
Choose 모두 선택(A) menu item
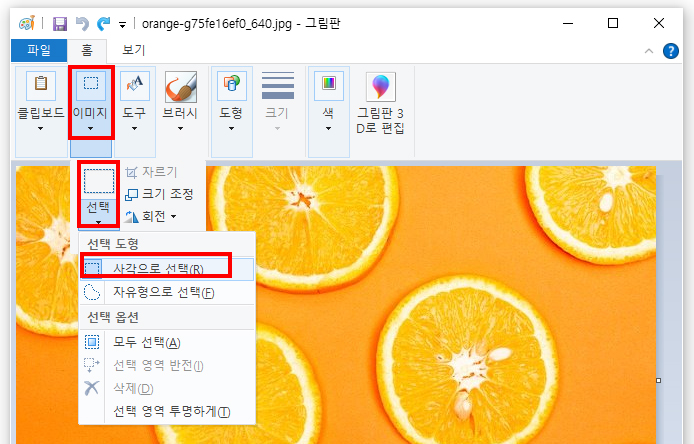(167, 342)
